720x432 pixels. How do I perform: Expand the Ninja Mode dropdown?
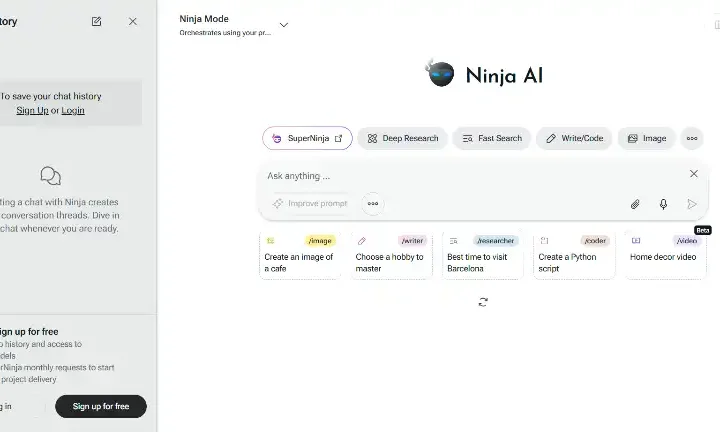click(284, 25)
